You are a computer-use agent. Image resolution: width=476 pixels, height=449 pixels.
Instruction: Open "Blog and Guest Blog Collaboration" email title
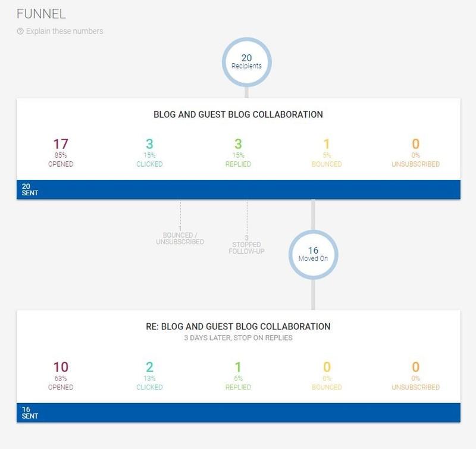[238, 114]
